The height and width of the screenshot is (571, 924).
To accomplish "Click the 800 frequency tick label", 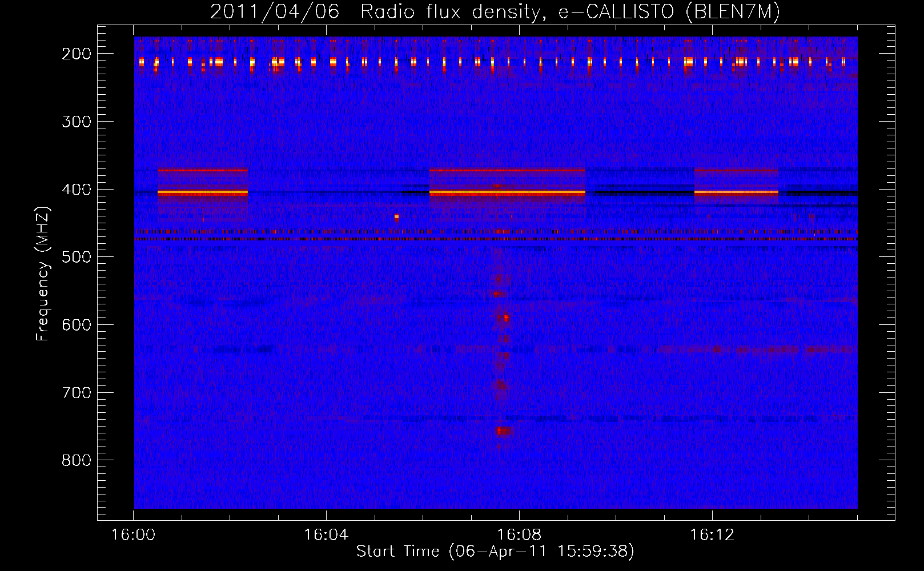I will tap(77, 460).
